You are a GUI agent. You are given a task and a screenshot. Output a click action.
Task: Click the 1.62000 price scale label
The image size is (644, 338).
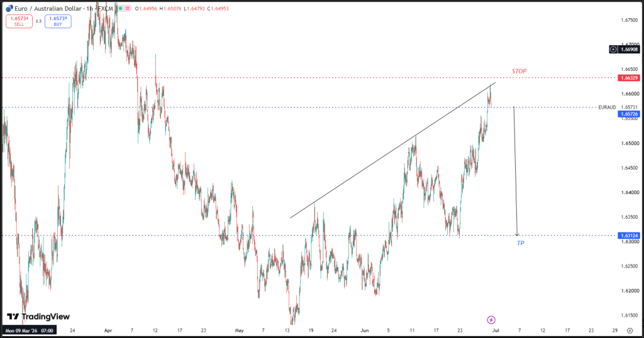click(630, 291)
